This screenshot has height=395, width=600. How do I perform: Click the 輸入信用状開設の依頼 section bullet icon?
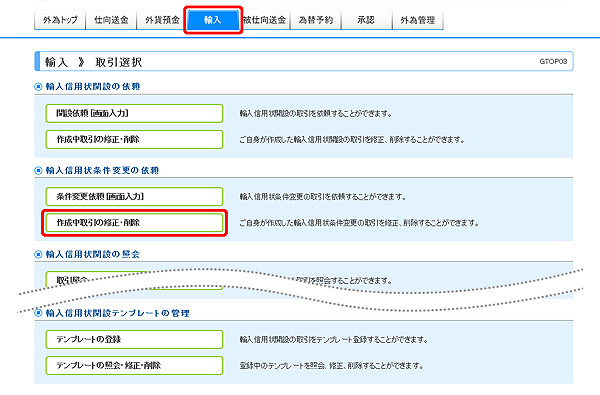click(38, 87)
